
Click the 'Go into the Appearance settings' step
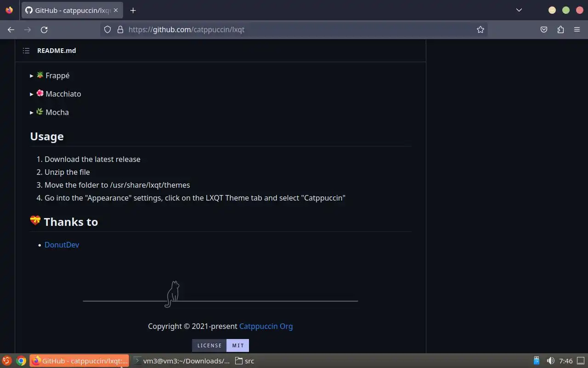coord(195,198)
